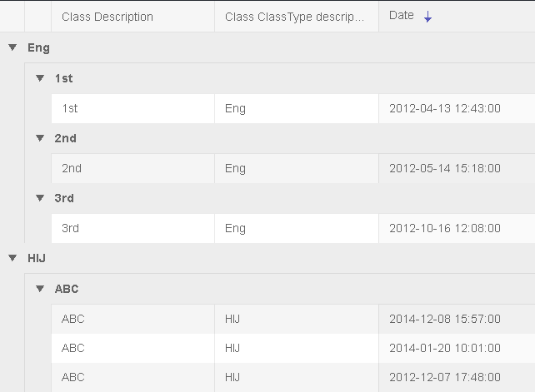Collapse the 1st subgroup
This screenshot has height=392, width=535.
pos(40,78)
